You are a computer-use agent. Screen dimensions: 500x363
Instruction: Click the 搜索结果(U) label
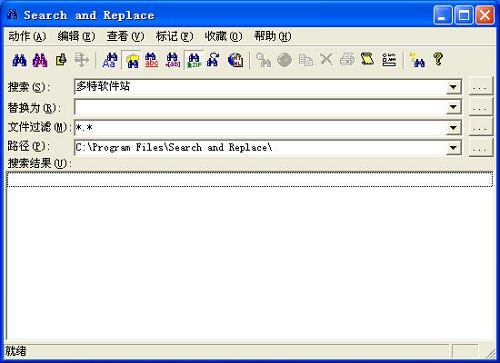pyautogui.click(x=39, y=164)
